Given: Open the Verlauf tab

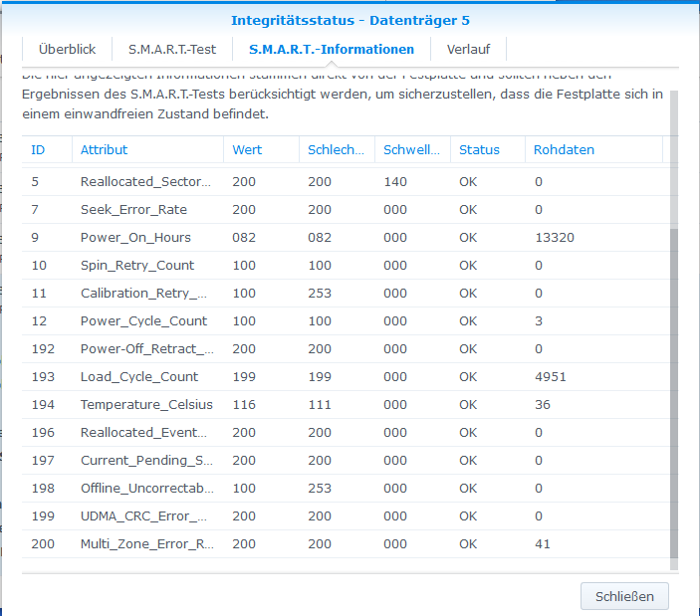Looking at the screenshot, I should click(468, 49).
